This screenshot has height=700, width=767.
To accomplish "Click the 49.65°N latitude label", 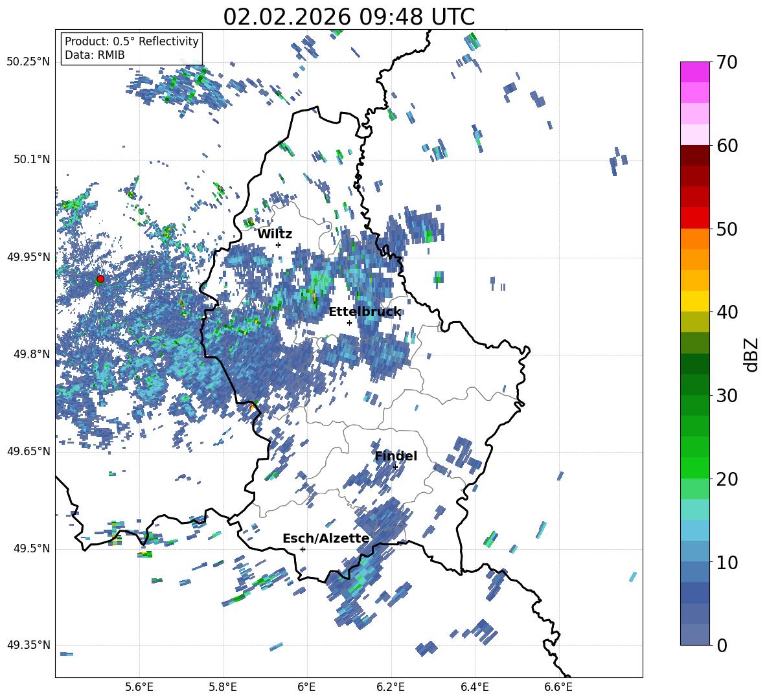I will 29,451.
